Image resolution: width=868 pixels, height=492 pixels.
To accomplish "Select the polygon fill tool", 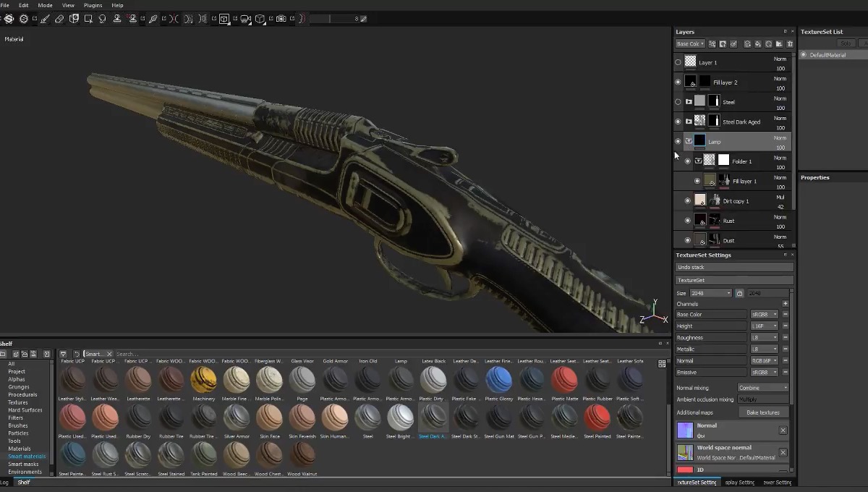I will tap(87, 19).
